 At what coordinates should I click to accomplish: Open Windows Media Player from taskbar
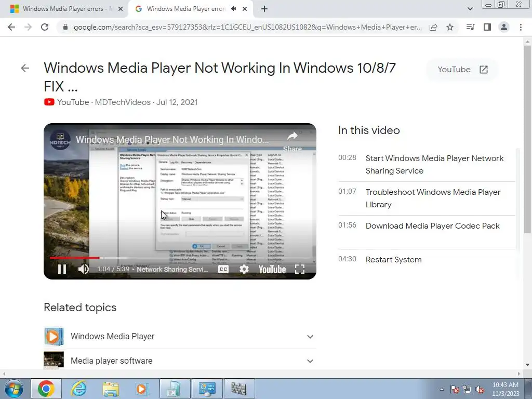pos(142,389)
